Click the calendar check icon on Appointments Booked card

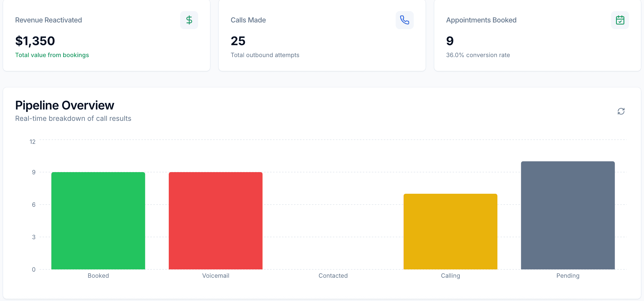tap(620, 20)
